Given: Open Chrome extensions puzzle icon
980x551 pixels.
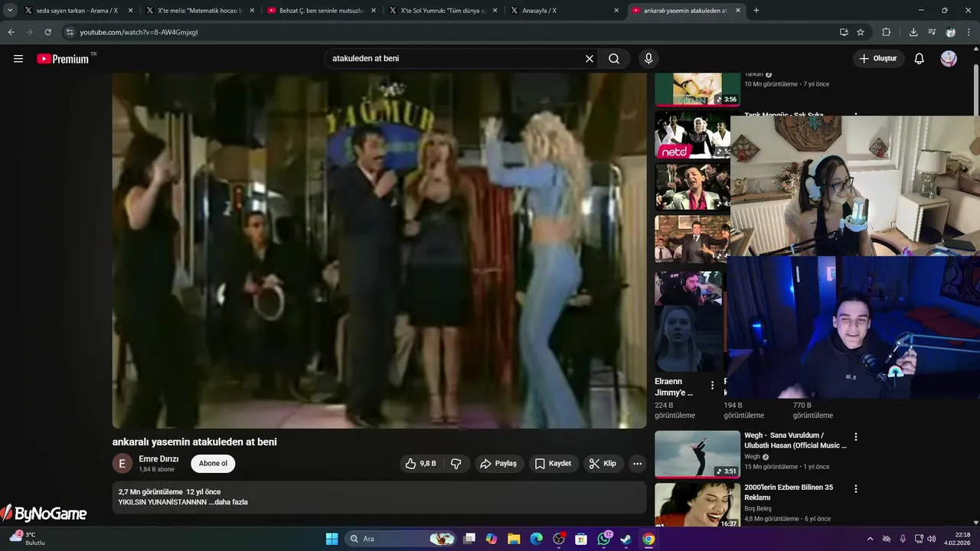Looking at the screenshot, I should point(887,32).
